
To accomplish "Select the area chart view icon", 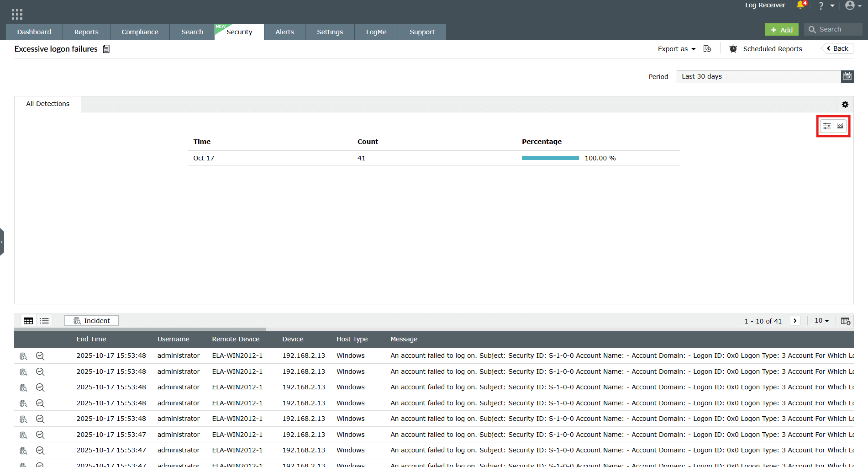I will (840, 126).
